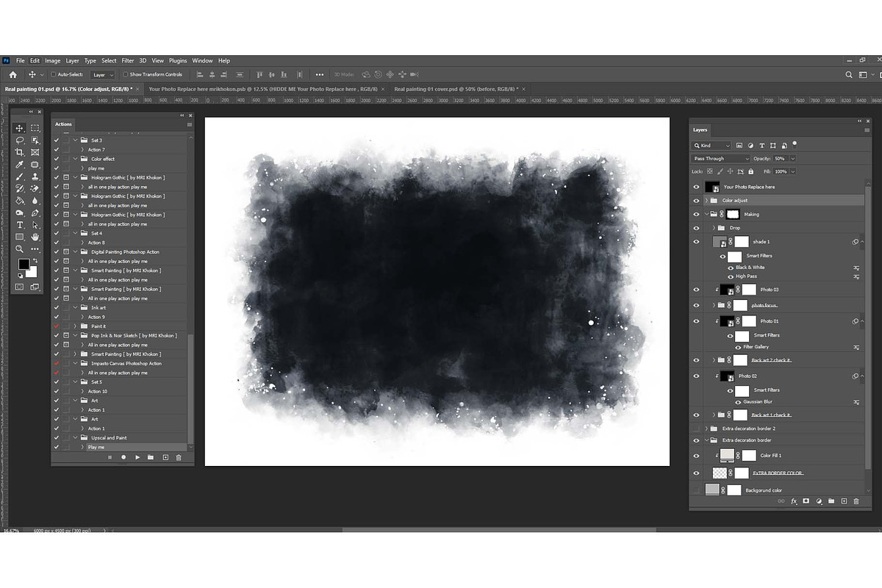Delete layer with Layers panel trash icon
Viewport: 882px width, 588px height.
pos(856,501)
